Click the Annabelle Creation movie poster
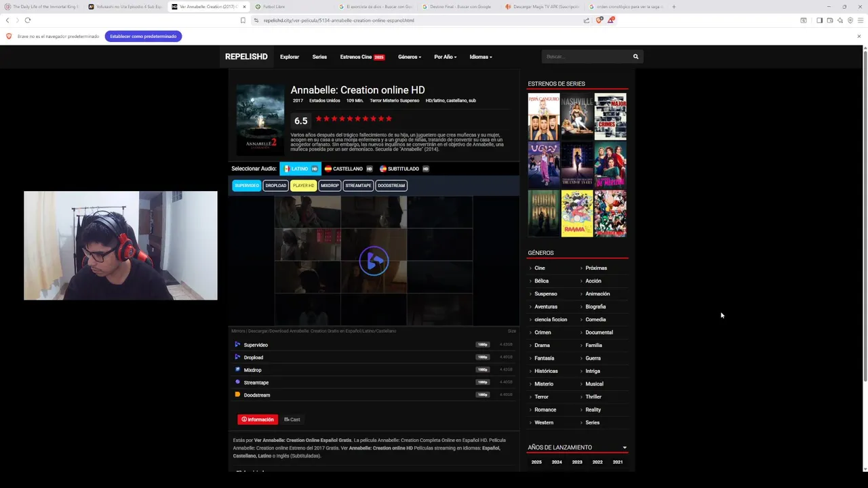This screenshot has width=868, height=488. coord(260,120)
